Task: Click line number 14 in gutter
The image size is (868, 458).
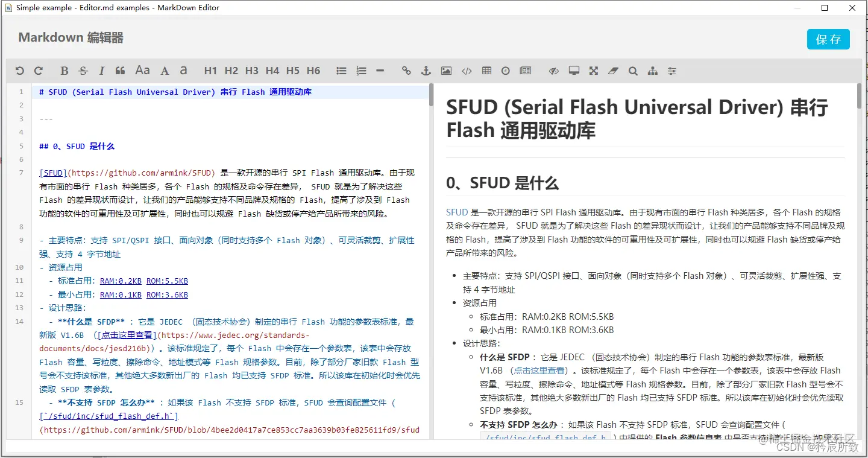Action: click(19, 322)
